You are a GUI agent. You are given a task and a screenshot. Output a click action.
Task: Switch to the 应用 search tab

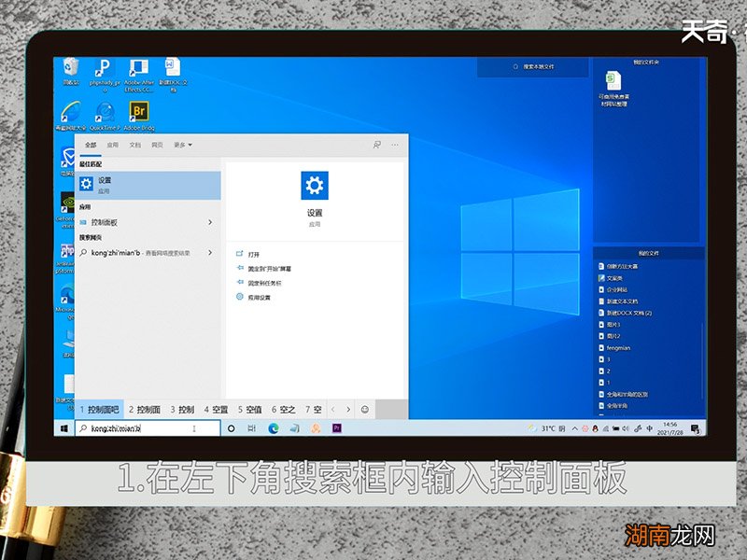pyautogui.click(x=113, y=146)
